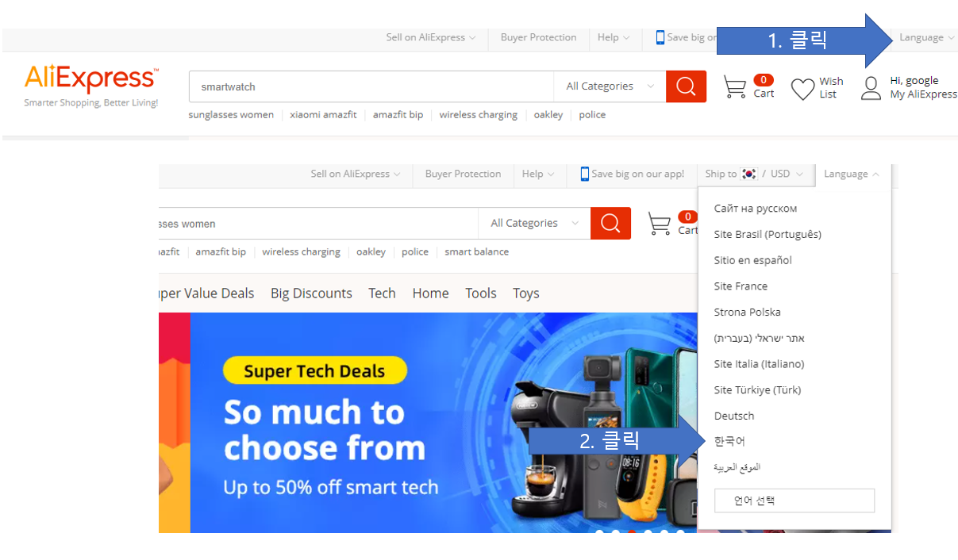Open the Tools tab
Viewport: 958px width, 560px height.
481,293
